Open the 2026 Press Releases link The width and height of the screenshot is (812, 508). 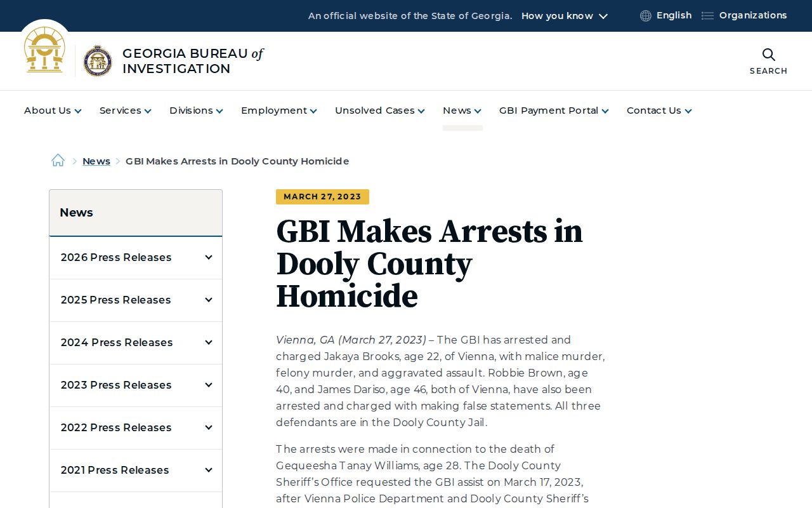coord(116,257)
